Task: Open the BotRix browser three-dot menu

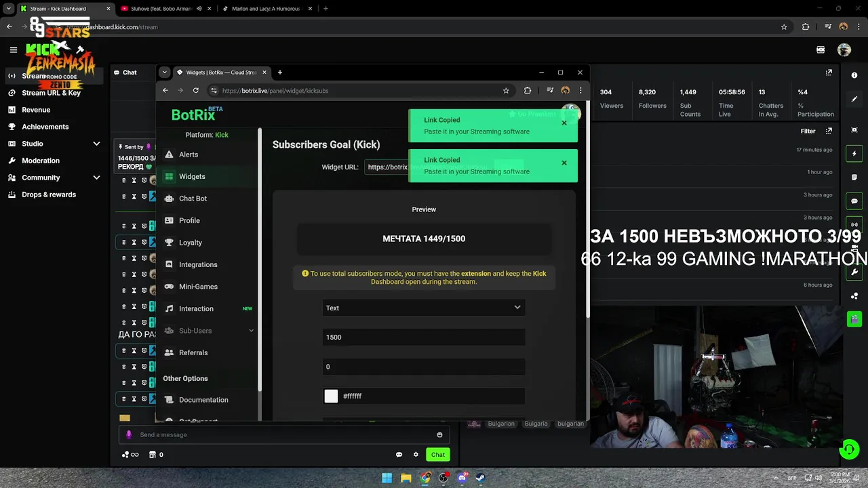Action: [580, 90]
